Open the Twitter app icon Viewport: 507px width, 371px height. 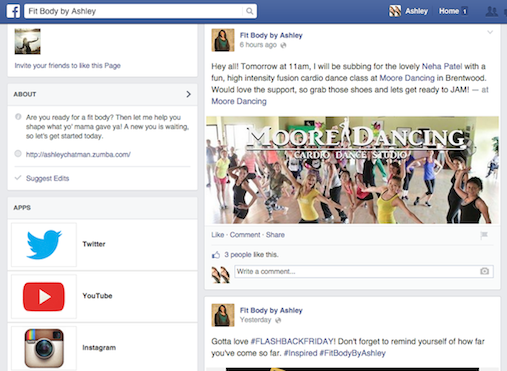[x=44, y=245]
